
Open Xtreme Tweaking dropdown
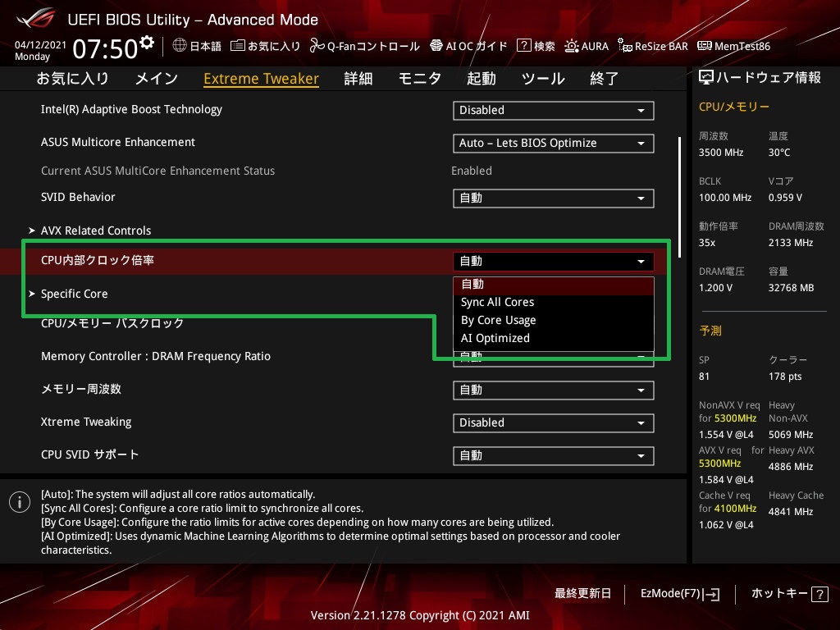[554, 422]
